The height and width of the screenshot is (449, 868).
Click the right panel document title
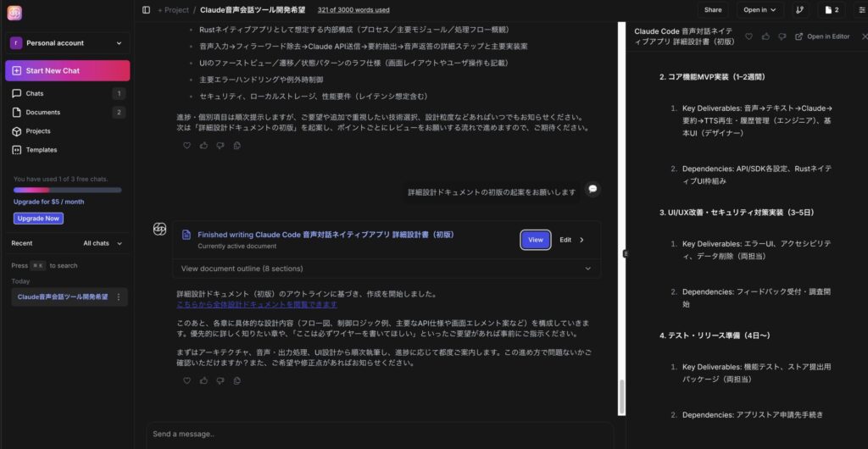(x=685, y=36)
